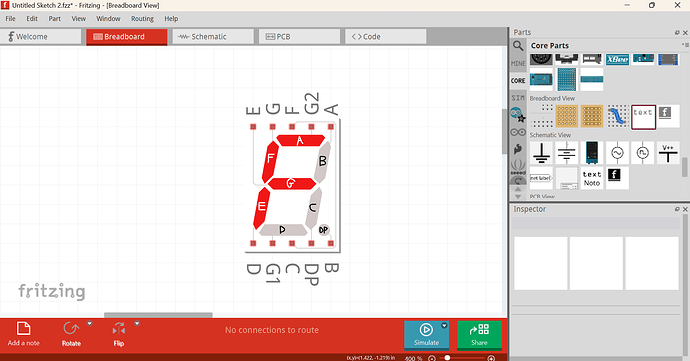
Task: Click the Share button
Action: [x=479, y=335]
